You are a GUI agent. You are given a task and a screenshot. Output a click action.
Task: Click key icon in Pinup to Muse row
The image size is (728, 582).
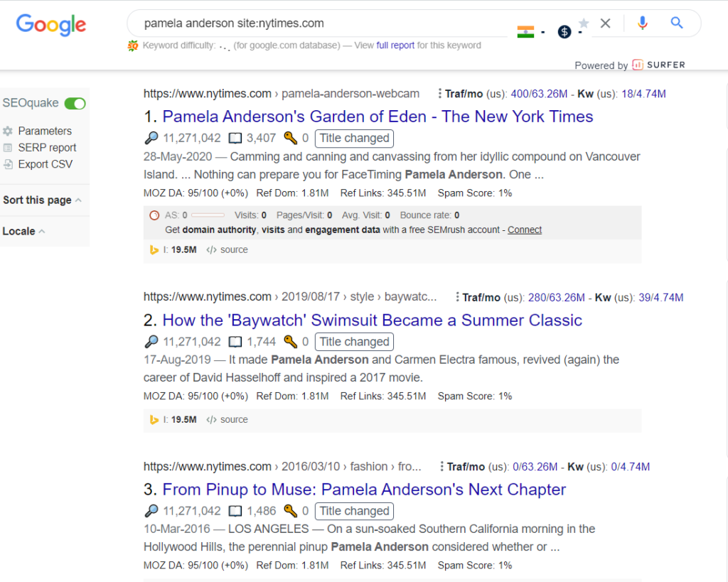(291, 511)
